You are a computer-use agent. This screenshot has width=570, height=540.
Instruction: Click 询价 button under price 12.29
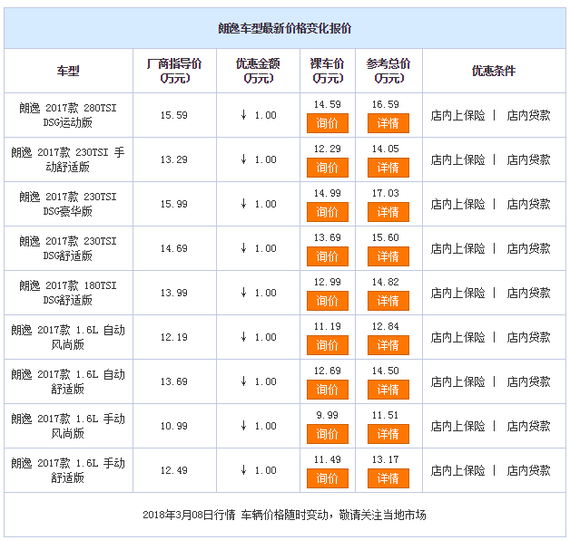coord(328,168)
